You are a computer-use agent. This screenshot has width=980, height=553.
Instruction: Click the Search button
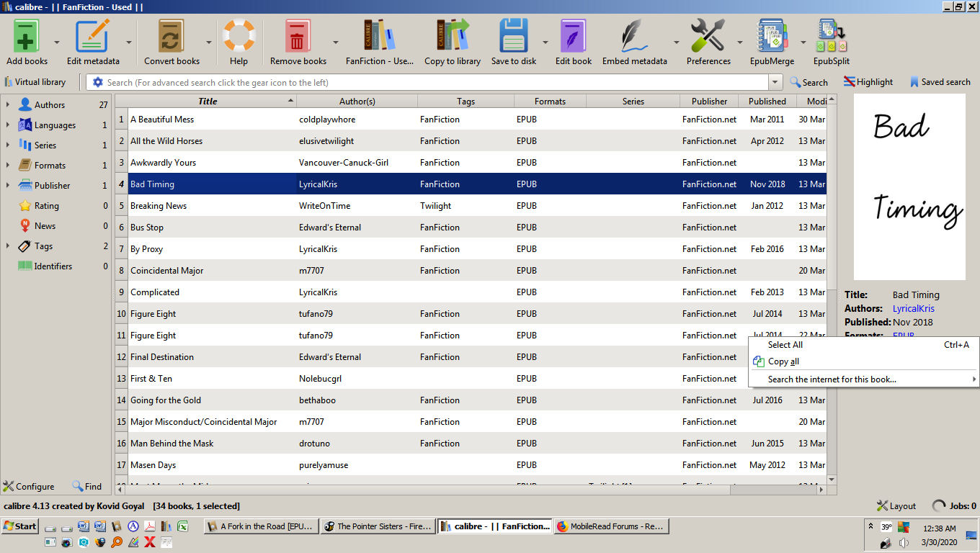(x=808, y=82)
